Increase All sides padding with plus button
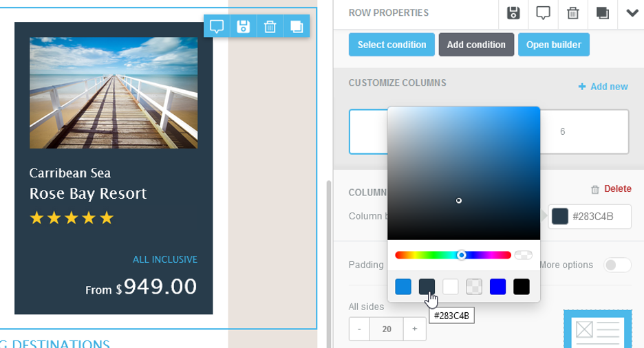 pyautogui.click(x=414, y=329)
